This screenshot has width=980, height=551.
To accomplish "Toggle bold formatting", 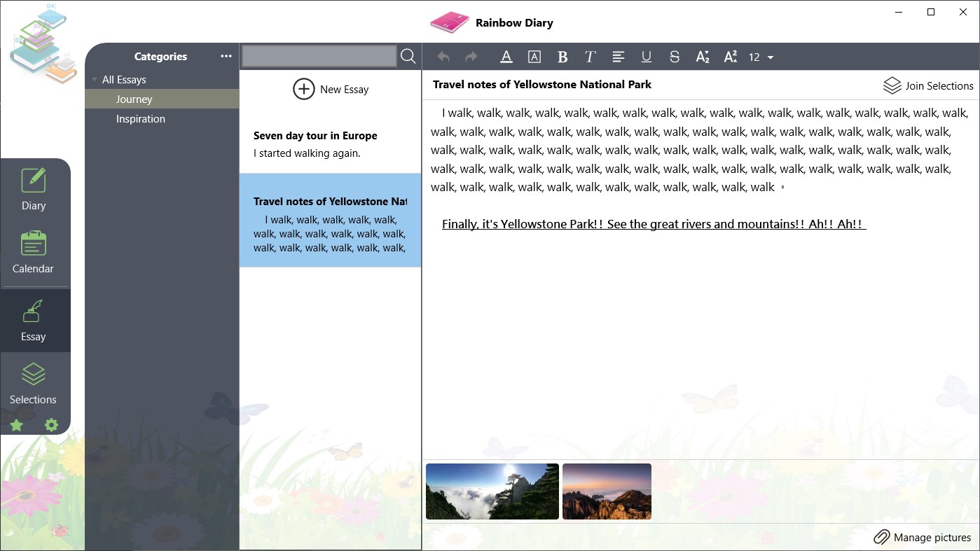I will tap(562, 57).
